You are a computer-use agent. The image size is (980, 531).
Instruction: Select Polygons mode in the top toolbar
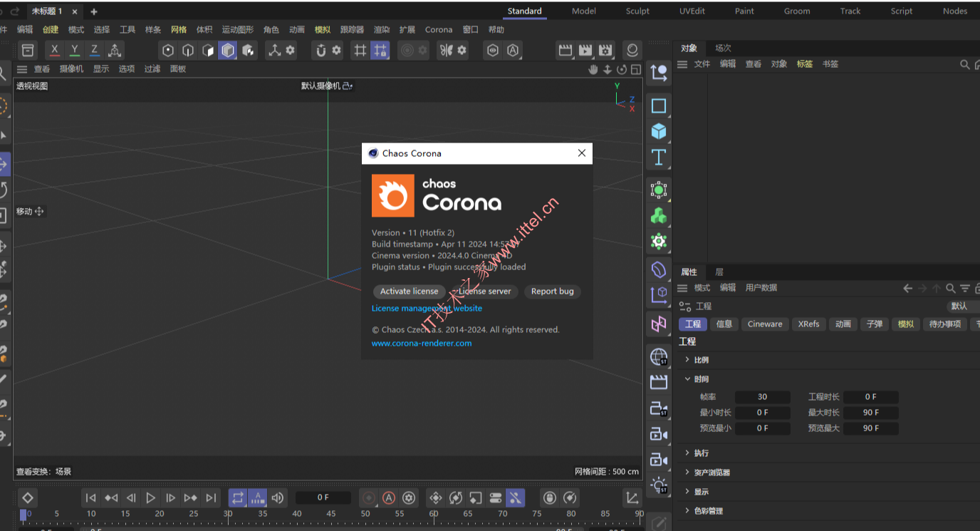208,50
